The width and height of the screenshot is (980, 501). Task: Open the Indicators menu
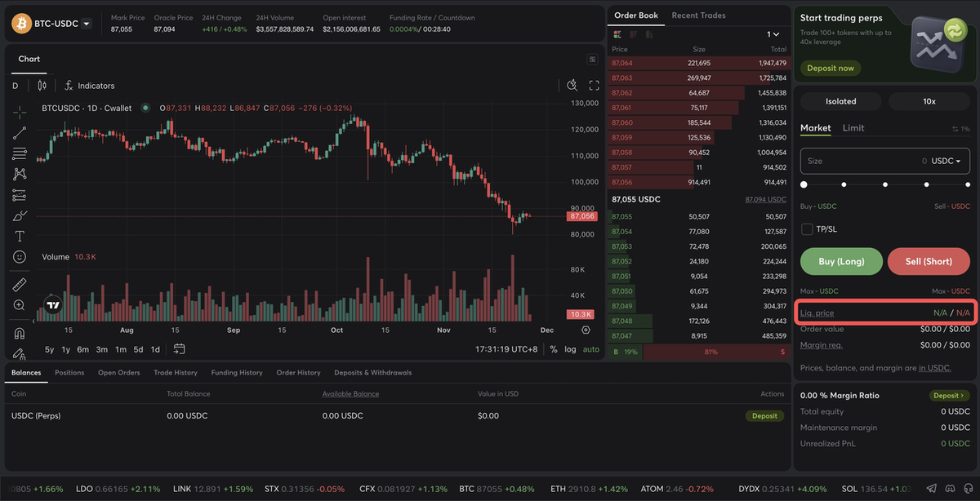click(89, 86)
